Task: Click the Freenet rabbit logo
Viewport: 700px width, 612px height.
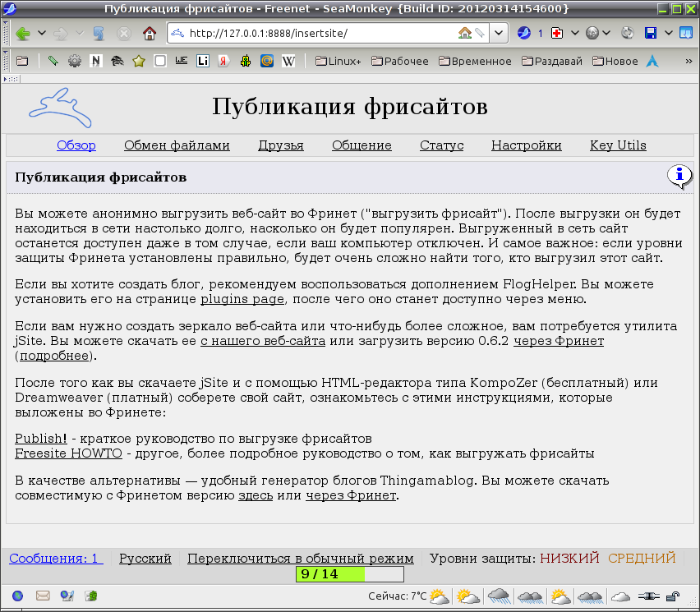Action: (x=60, y=108)
